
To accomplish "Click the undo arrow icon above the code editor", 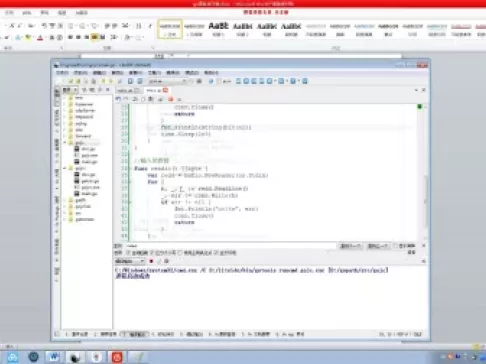I will point(118,99).
